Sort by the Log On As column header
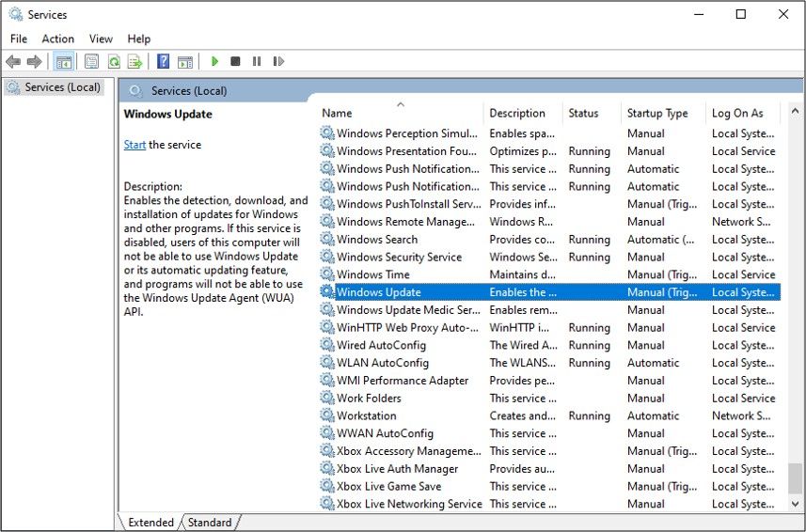Viewport: 806px width, 532px height. [743, 113]
